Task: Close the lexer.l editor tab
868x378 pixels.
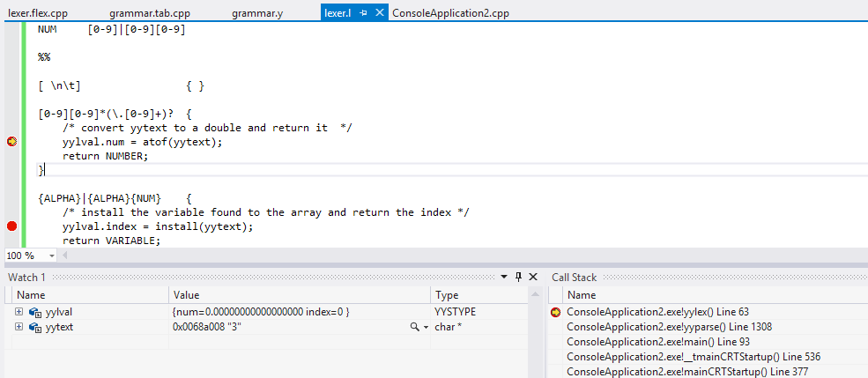Action: click(x=379, y=13)
